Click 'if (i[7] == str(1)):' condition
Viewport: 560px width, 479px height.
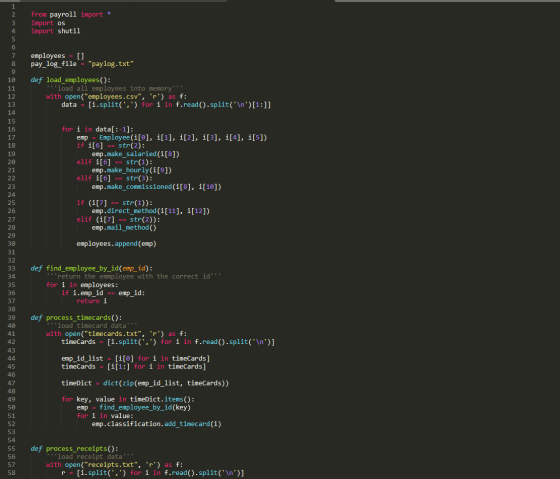pyautogui.click(x=115, y=203)
